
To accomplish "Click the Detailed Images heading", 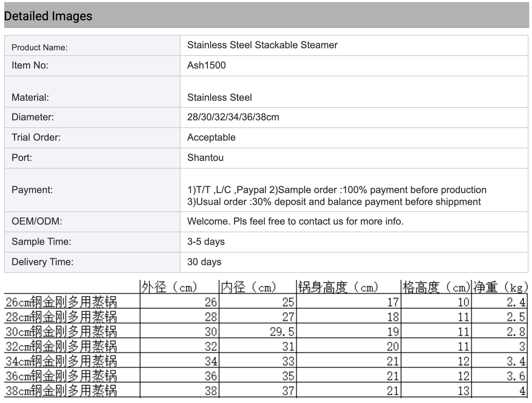I will (x=48, y=16).
